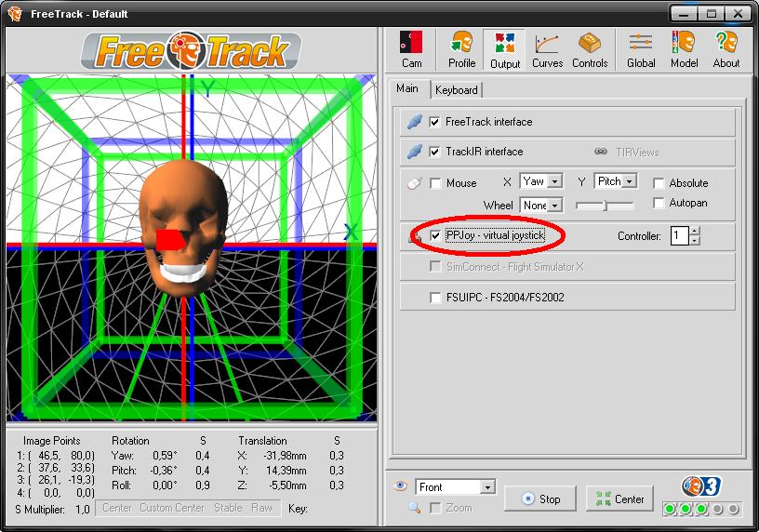Check the Absolute mouse option
This screenshot has width=759, height=532.
(x=659, y=183)
